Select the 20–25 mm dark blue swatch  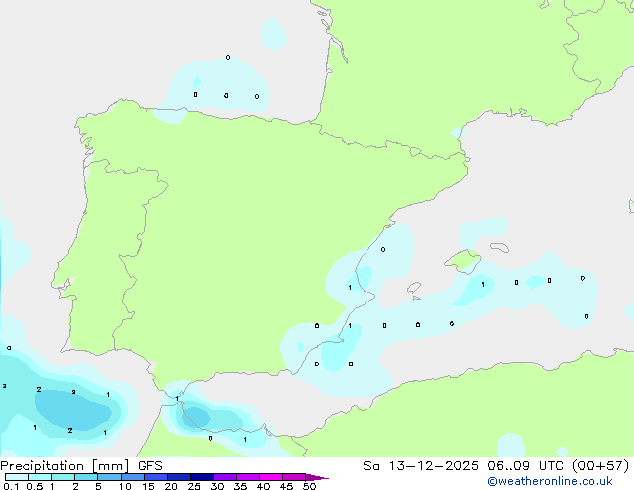[x=179, y=477]
